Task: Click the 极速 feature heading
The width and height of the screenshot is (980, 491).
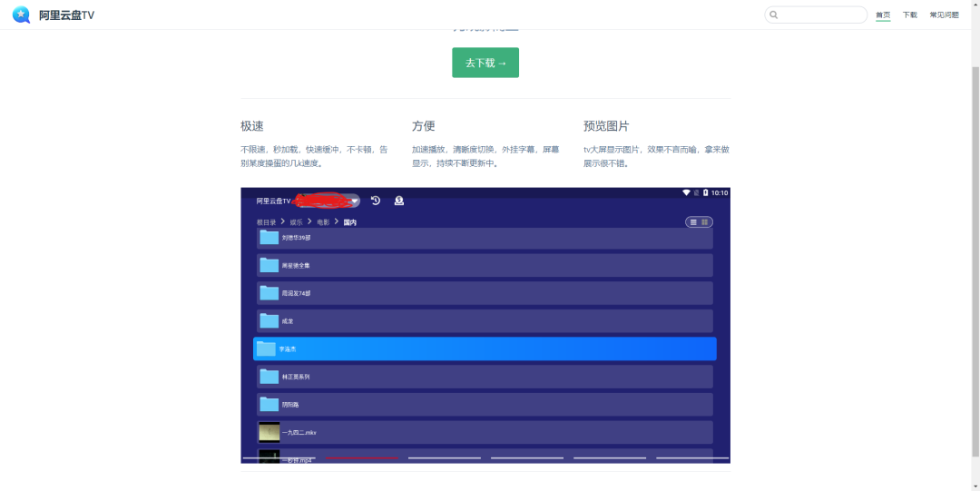Action: [x=252, y=126]
